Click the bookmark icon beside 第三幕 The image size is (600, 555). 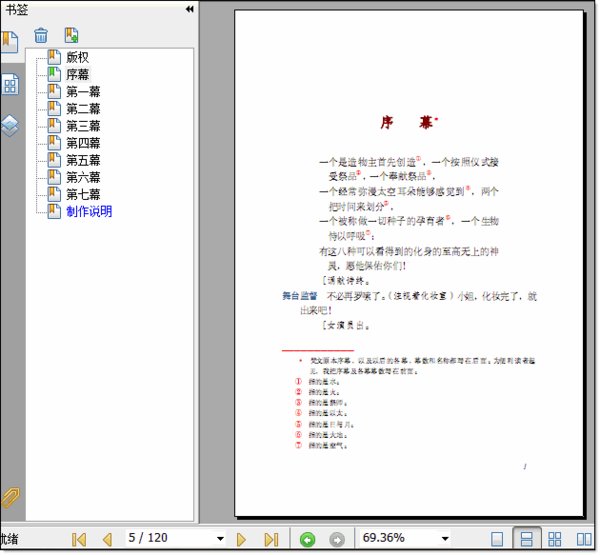coord(54,126)
